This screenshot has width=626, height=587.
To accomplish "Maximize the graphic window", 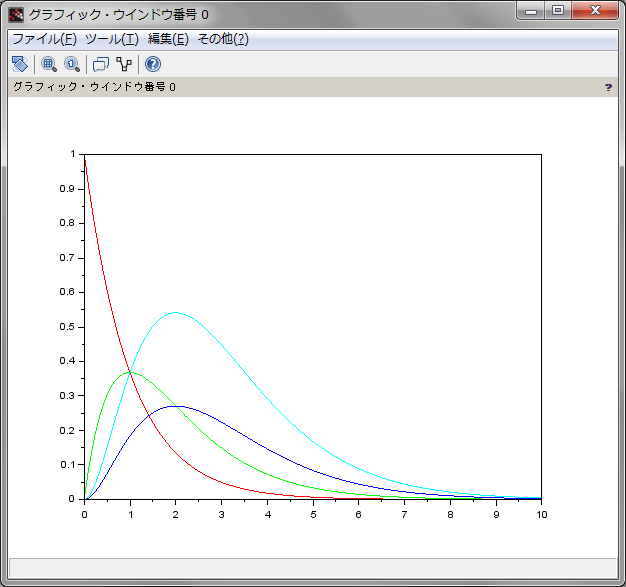I will coord(558,11).
